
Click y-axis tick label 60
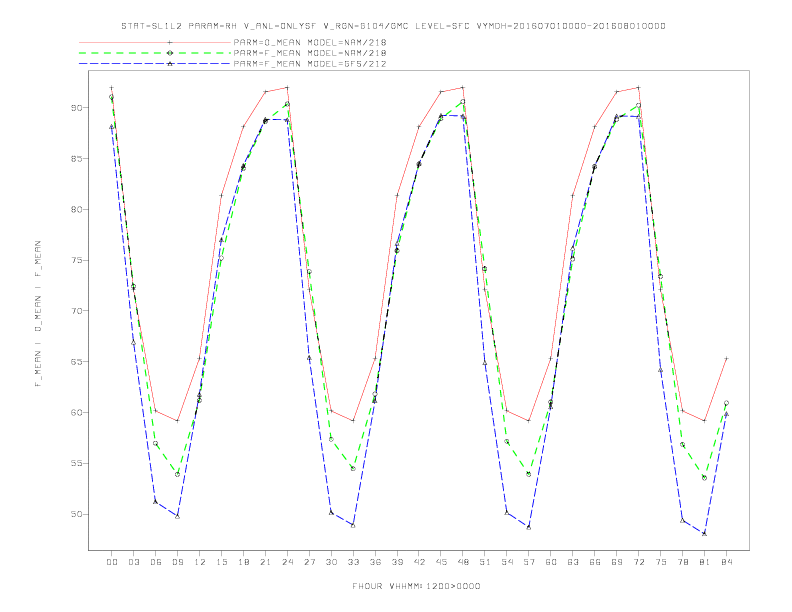pos(77,412)
